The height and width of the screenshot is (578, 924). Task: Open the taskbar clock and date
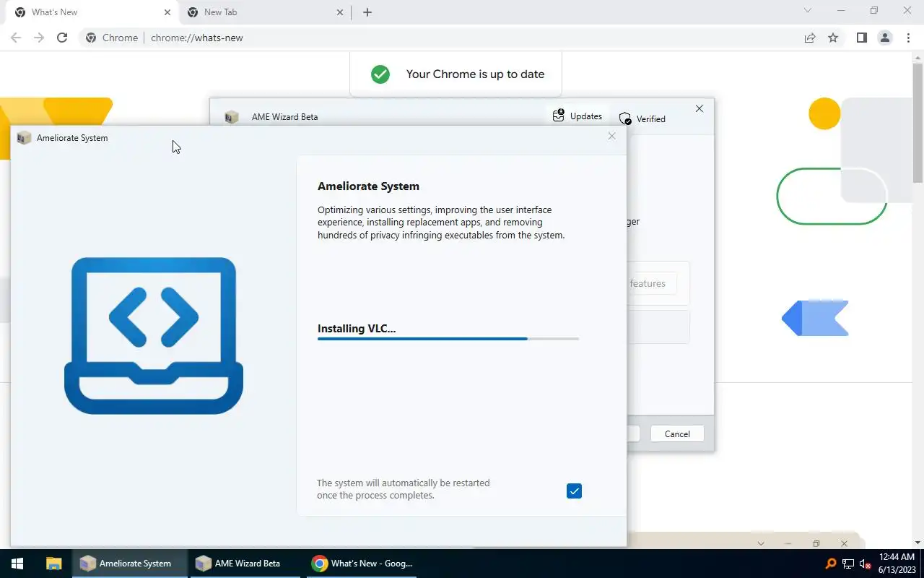click(897, 564)
